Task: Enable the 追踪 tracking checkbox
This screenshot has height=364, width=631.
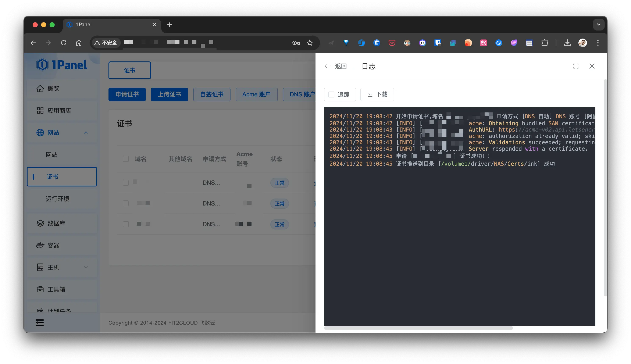Action: point(331,94)
